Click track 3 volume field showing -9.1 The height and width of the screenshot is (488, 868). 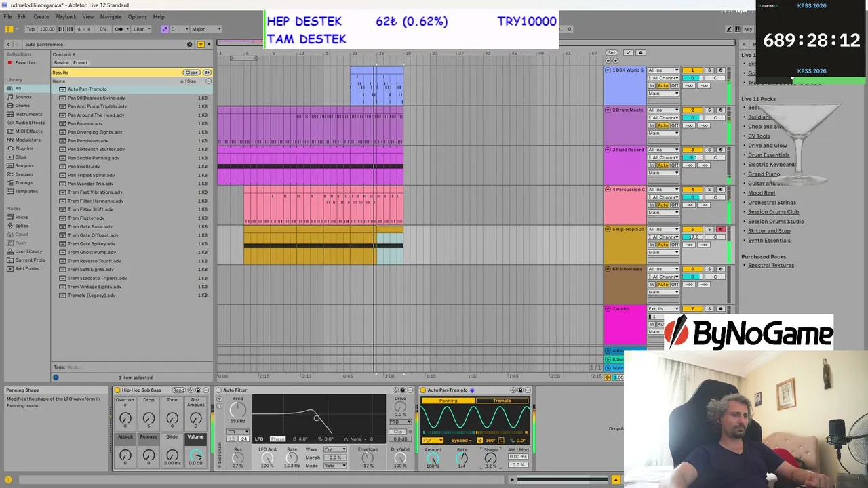pos(692,157)
